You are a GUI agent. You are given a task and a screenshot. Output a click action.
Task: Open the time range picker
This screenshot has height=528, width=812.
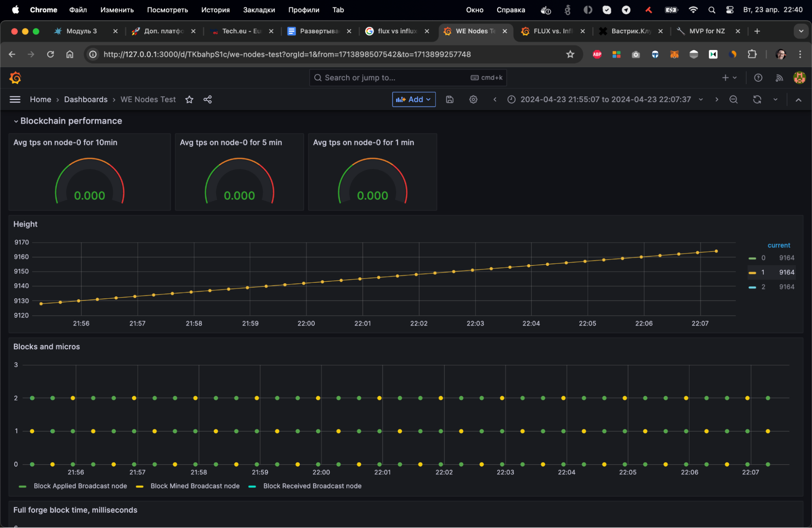click(x=605, y=100)
